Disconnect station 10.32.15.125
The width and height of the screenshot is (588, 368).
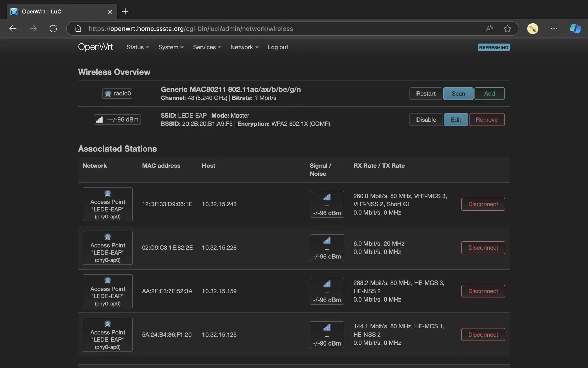483,335
